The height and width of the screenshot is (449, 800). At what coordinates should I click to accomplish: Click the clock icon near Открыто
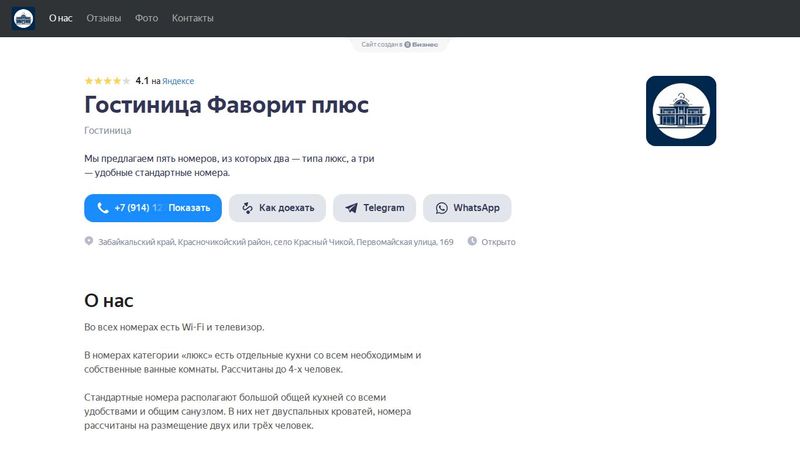[x=472, y=242]
